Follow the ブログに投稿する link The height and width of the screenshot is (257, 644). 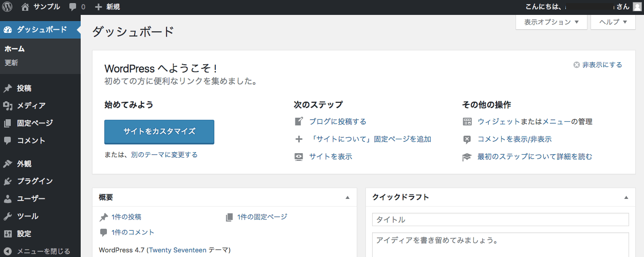click(x=338, y=122)
